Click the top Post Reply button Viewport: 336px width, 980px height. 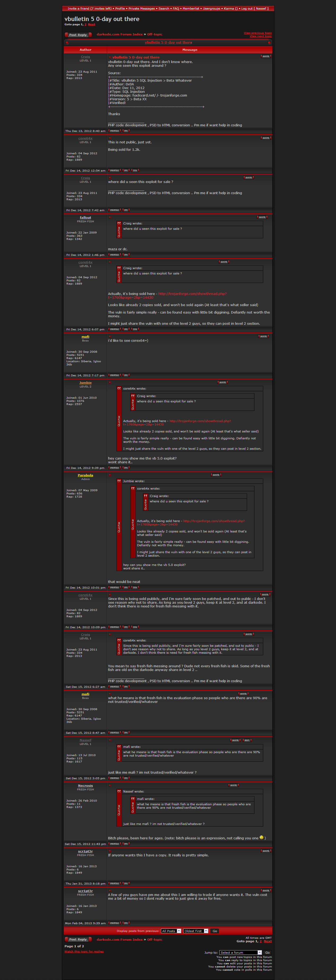pos(78,35)
